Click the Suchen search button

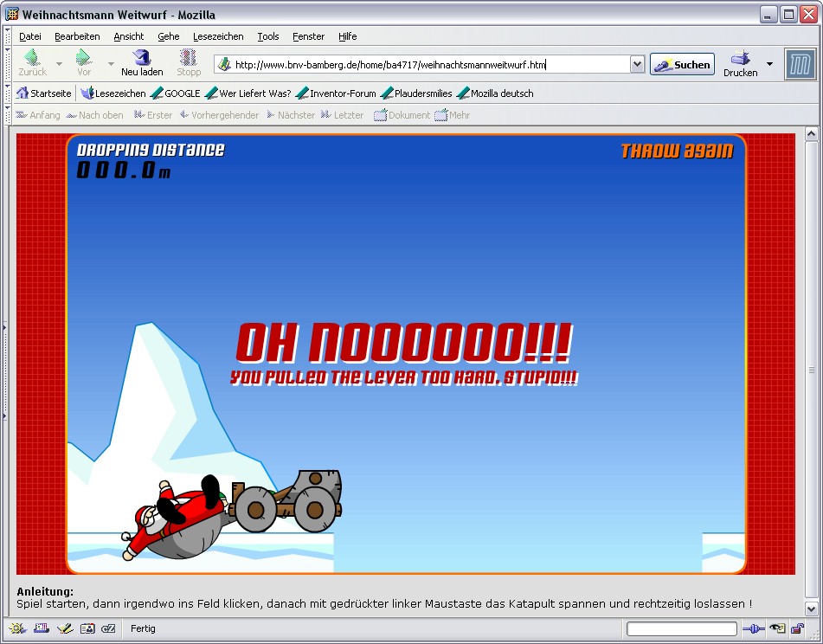point(682,65)
